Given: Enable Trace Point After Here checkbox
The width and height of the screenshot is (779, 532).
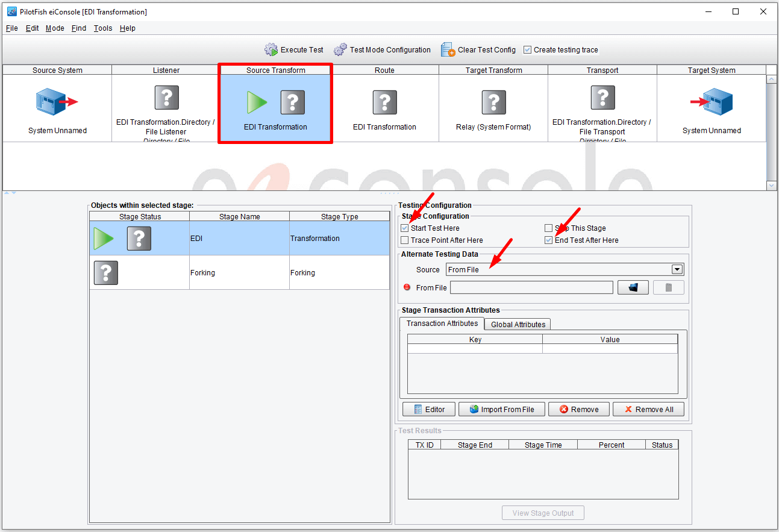Looking at the screenshot, I should [405, 240].
